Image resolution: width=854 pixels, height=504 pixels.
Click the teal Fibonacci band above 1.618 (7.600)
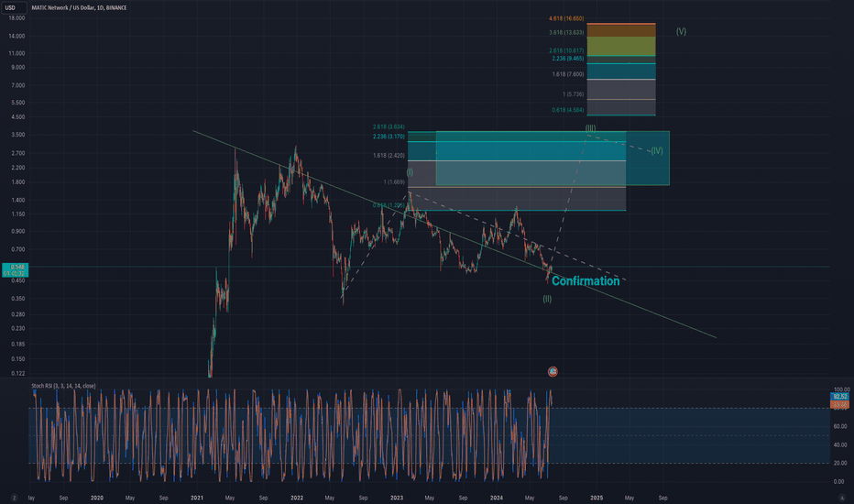point(621,71)
